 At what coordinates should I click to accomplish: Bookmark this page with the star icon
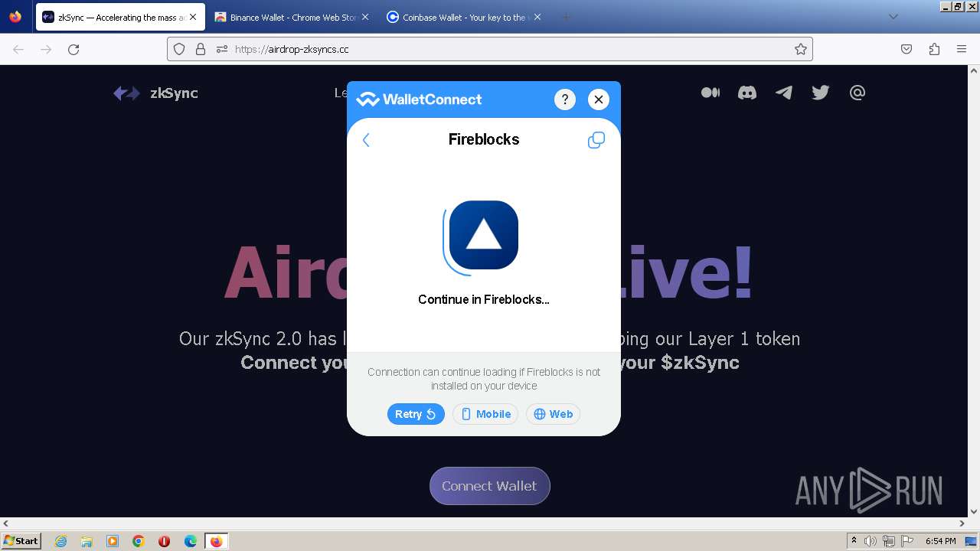pyautogui.click(x=801, y=49)
